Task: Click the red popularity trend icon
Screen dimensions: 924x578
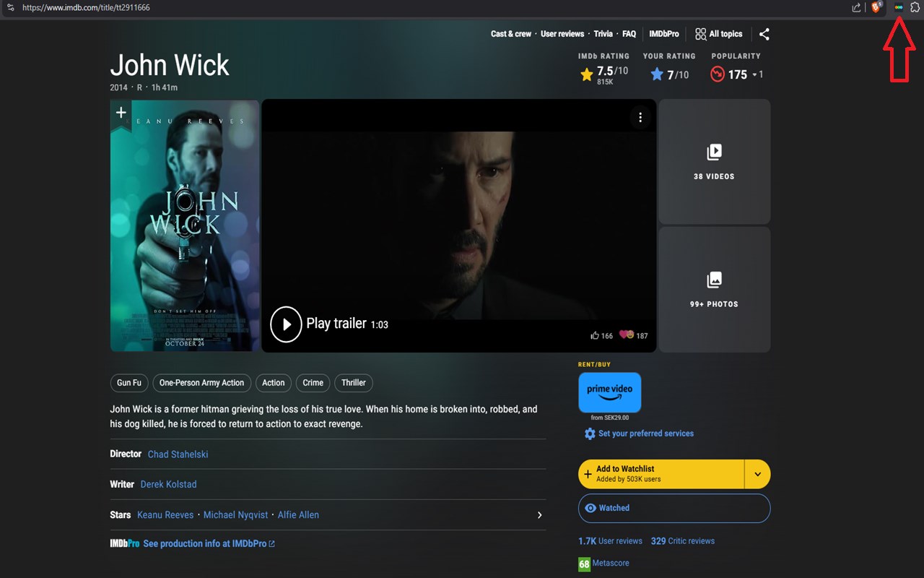Action: tap(717, 74)
